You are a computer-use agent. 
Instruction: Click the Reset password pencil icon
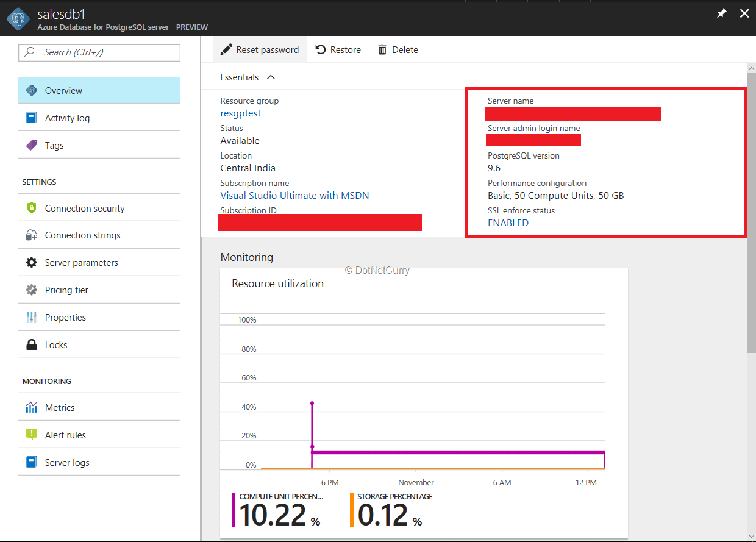[x=226, y=49]
